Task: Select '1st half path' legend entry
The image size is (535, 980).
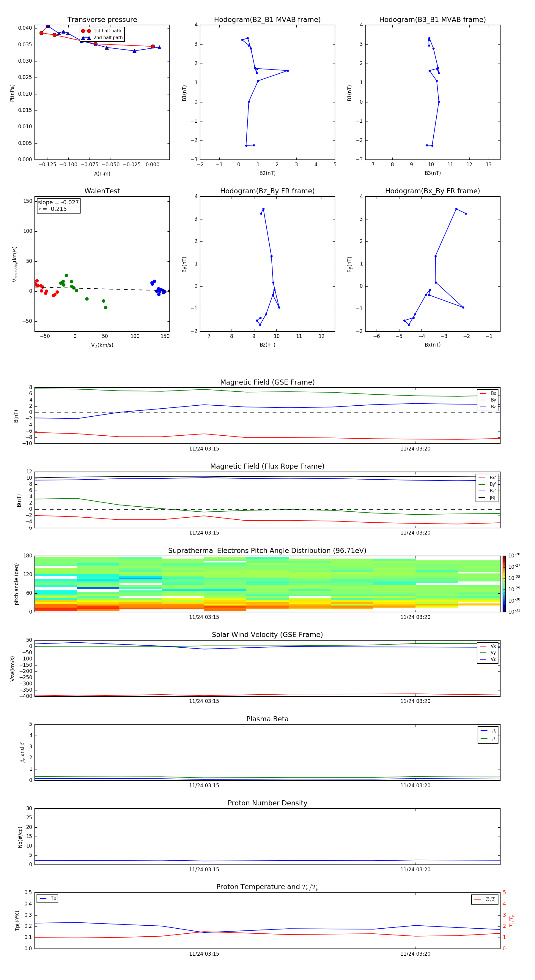Action: tap(102, 31)
